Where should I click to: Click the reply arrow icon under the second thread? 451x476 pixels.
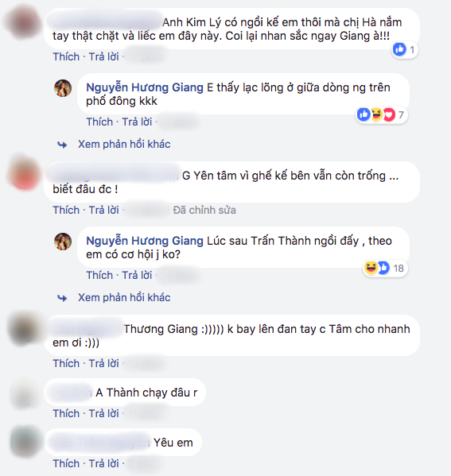[x=62, y=298]
